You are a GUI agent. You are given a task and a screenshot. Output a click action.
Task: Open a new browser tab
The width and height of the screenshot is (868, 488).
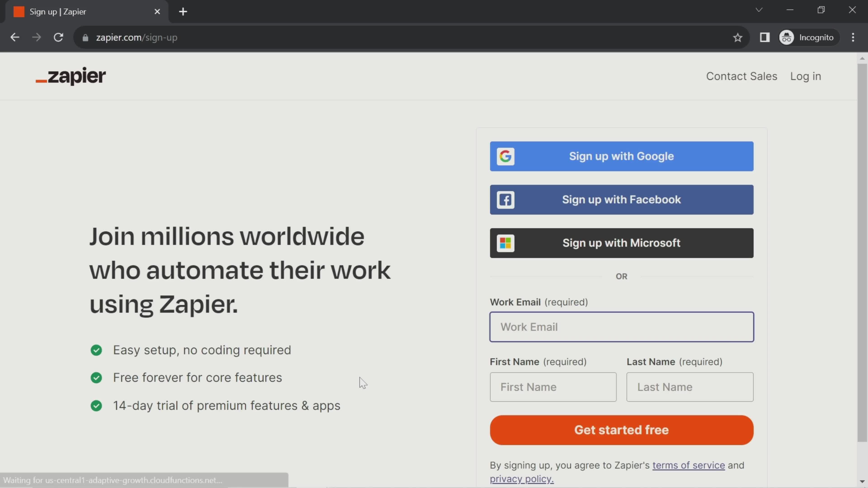click(x=183, y=12)
